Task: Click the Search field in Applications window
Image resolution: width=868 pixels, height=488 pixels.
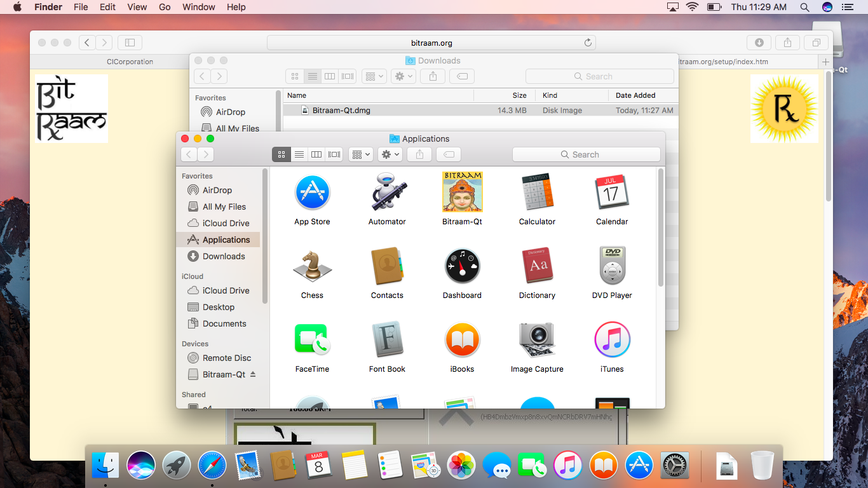Action: tap(586, 154)
